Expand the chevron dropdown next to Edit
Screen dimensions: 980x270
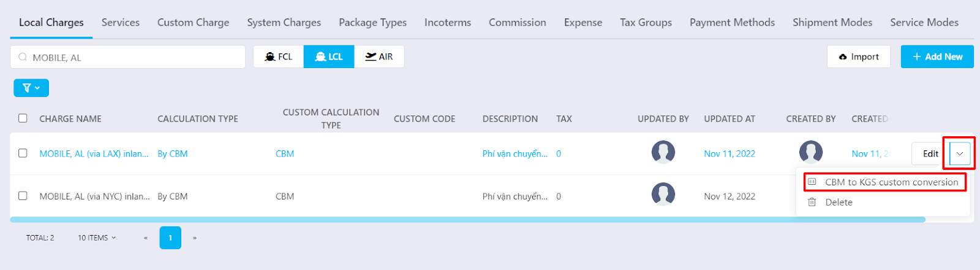point(960,153)
